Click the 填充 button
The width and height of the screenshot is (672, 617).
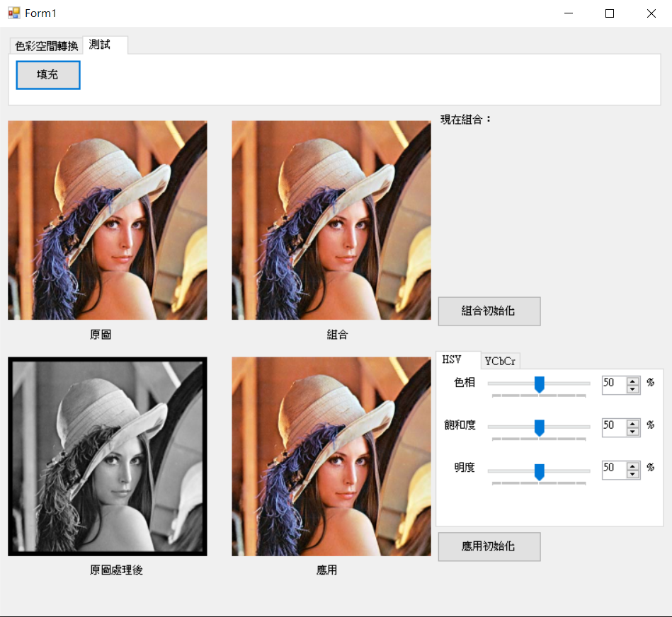[x=48, y=75]
